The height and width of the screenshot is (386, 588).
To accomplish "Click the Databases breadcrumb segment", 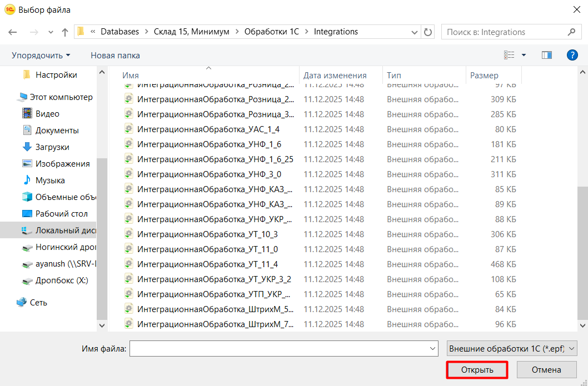I will coord(119,32).
